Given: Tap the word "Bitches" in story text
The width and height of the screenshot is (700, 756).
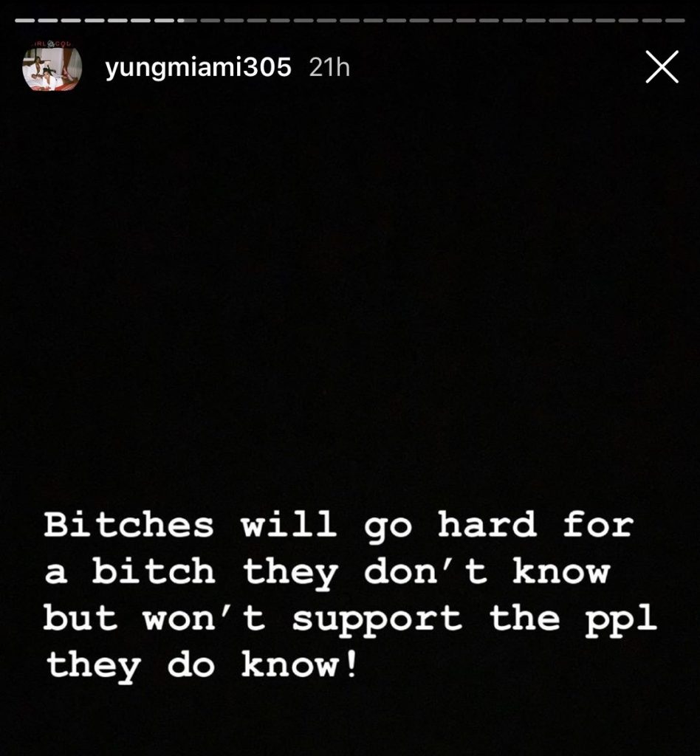Looking at the screenshot, I should pos(128,524).
